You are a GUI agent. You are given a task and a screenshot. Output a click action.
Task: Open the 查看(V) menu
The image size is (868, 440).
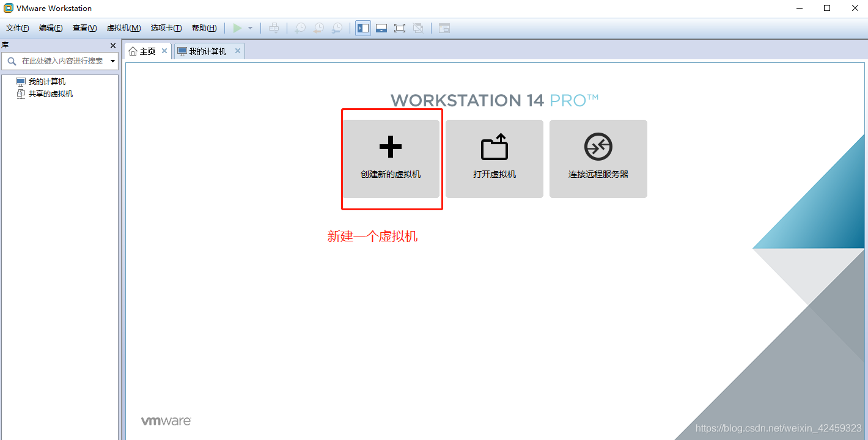pyautogui.click(x=84, y=28)
